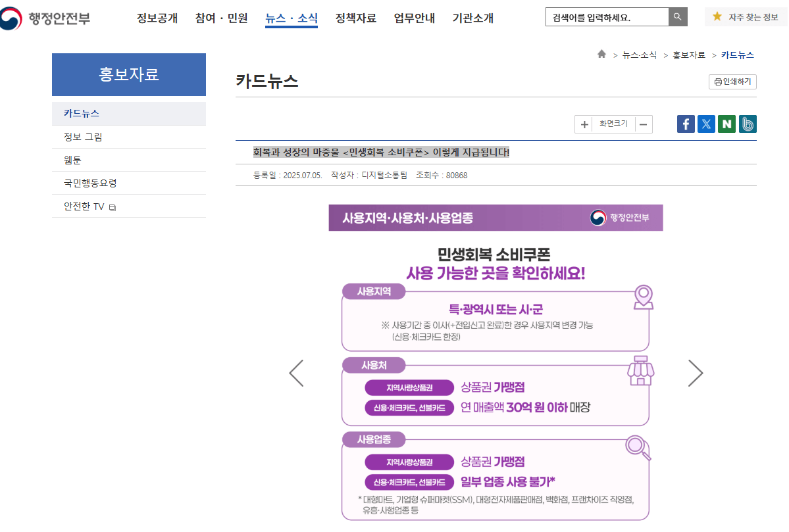Increase screen size with plus icon
789x532 pixels.
[584, 124]
